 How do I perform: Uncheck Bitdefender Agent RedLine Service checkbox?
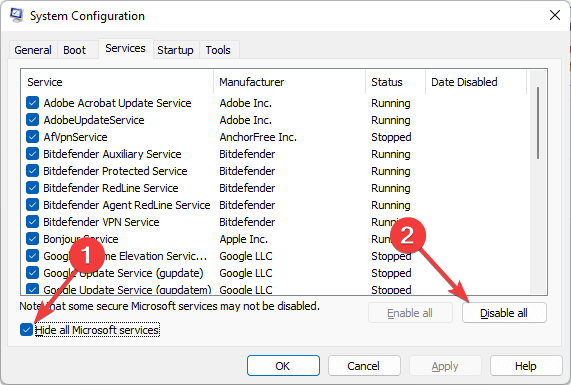pyautogui.click(x=32, y=205)
